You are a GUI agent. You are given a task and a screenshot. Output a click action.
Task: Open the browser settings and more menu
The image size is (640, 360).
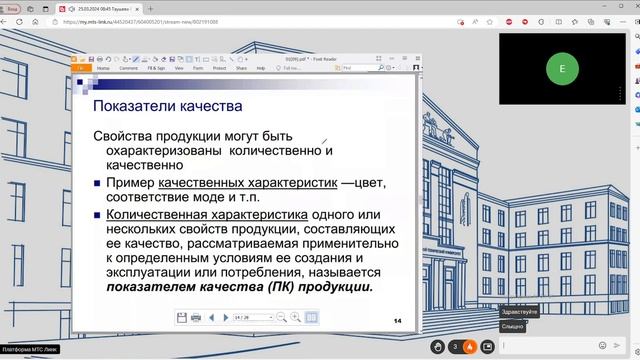coord(623,22)
